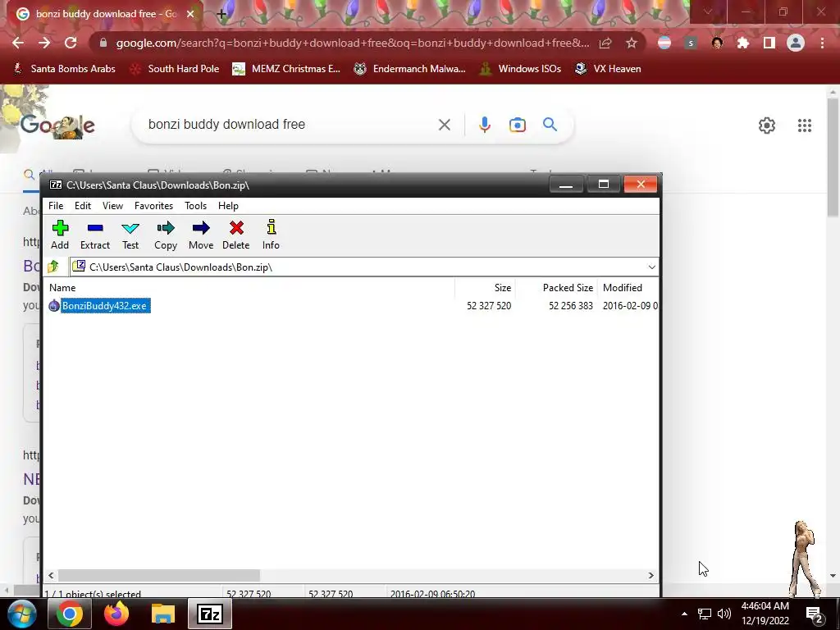The width and height of the screenshot is (840, 630).
Task: Run the Test archive tool
Action: (x=130, y=235)
